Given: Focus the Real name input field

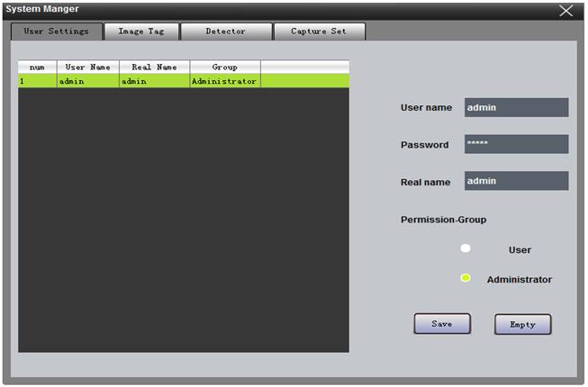Looking at the screenshot, I should (x=516, y=181).
